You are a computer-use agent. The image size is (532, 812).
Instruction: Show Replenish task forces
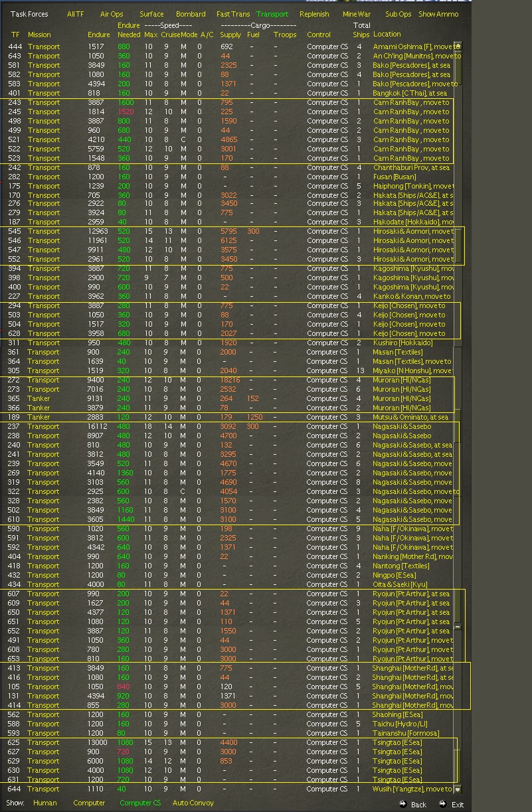click(314, 14)
